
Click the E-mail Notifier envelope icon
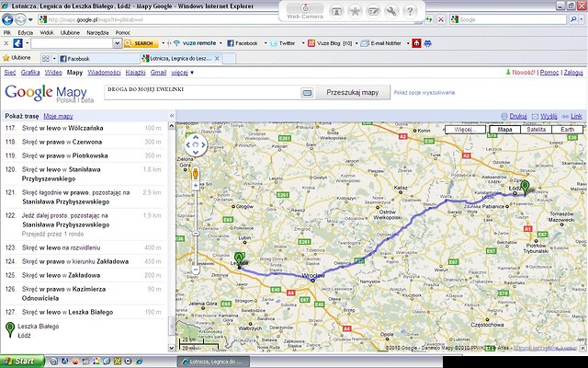[365, 43]
